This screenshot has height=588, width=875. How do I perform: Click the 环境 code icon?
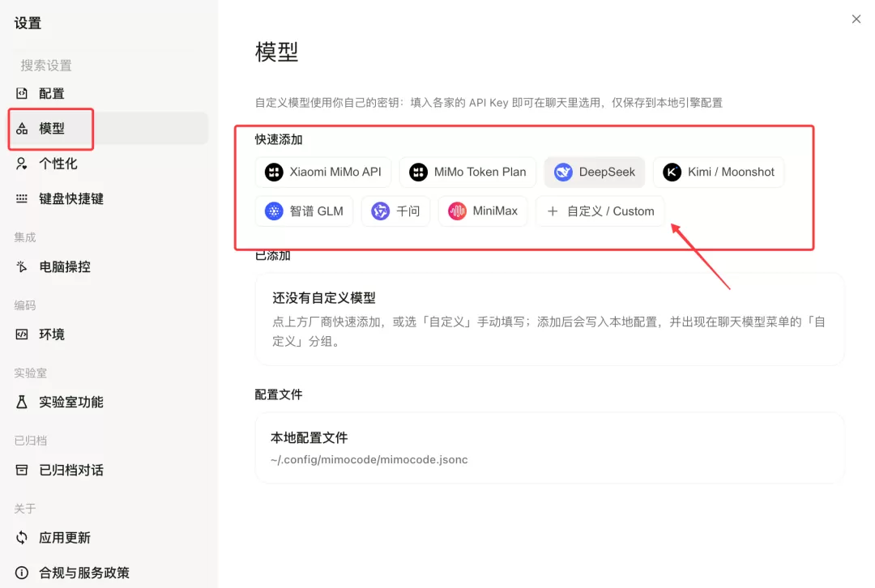pyautogui.click(x=22, y=334)
